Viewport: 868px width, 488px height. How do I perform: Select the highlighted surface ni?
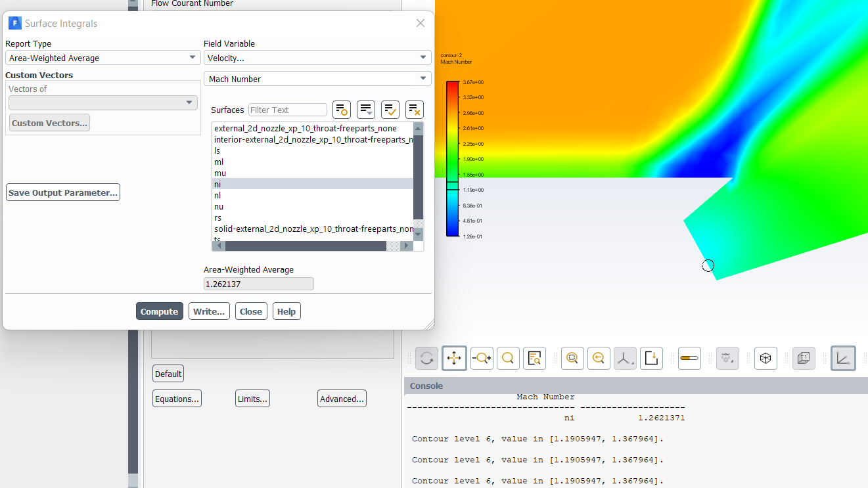coord(313,185)
